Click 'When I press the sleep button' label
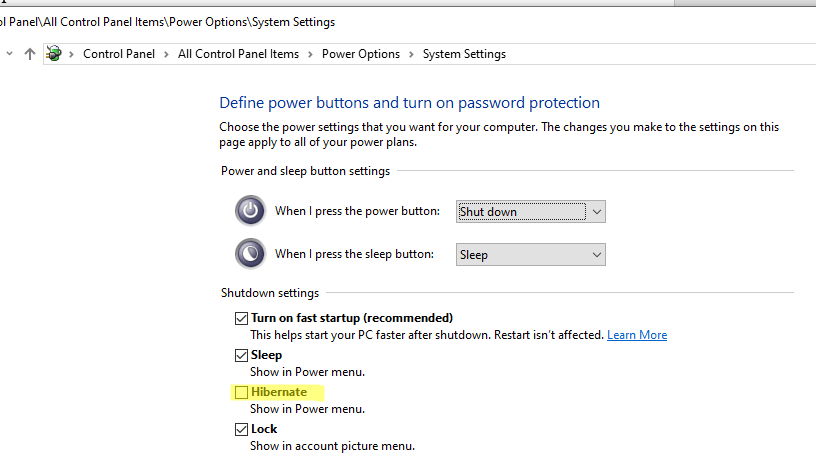 (354, 254)
